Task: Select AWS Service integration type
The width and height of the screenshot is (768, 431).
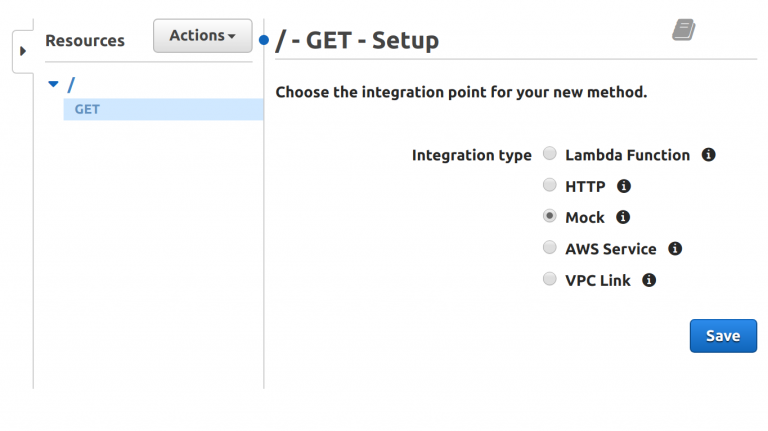Action: click(550, 248)
